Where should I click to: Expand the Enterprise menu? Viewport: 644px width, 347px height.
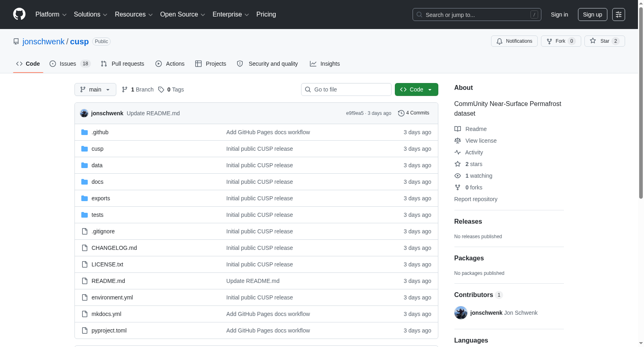click(231, 15)
